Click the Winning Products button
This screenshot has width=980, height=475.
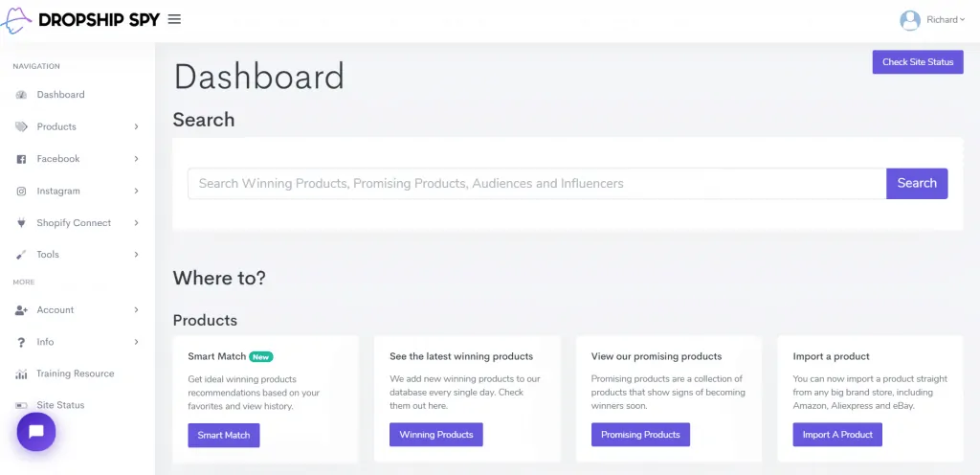coord(435,435)
